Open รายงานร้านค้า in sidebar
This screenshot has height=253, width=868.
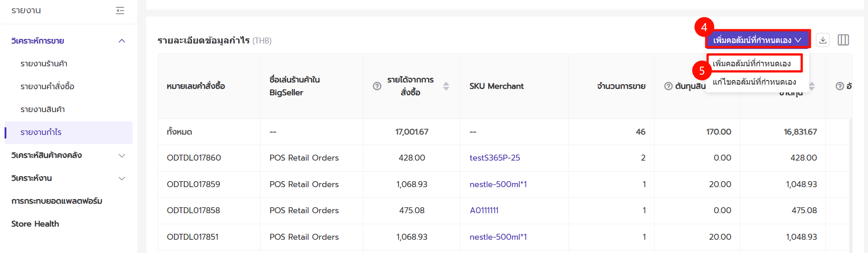click(x=44, y=64)
